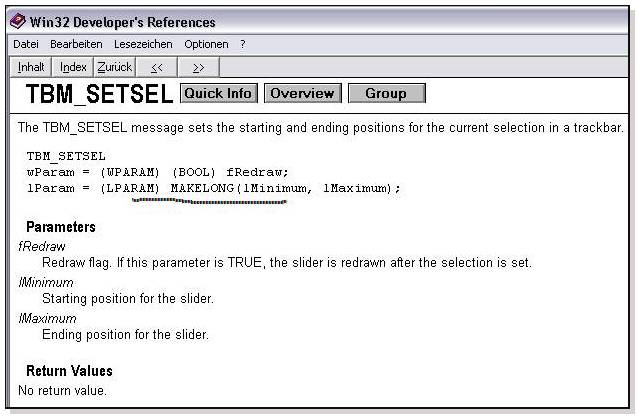The image size is (639, 418).
Task: Go to next topic with >> button
Action: (x=199, y=67)
